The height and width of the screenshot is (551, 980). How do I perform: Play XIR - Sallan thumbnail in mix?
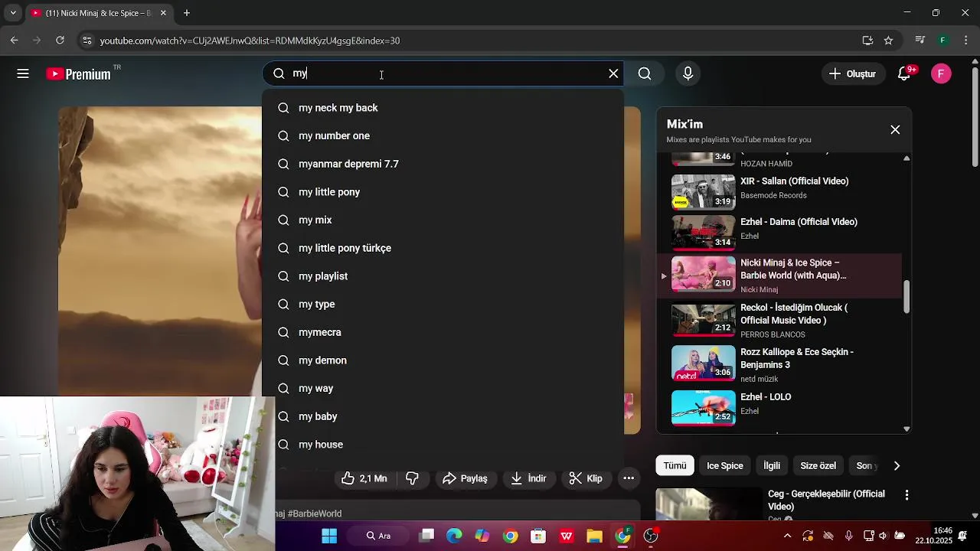pyautogui.click(x=703, y=191)
